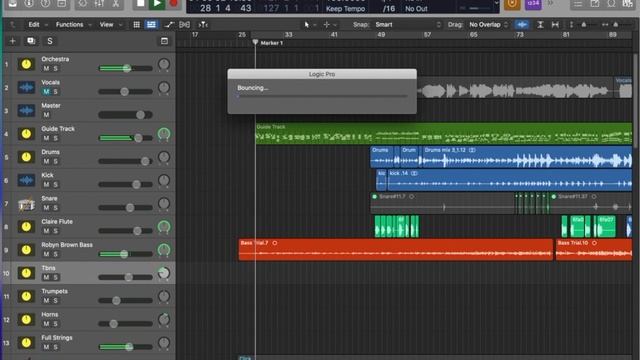Screen dimensions: 640x360
Task: Click the track header configuration icon
Action: (x=164, y=41)
